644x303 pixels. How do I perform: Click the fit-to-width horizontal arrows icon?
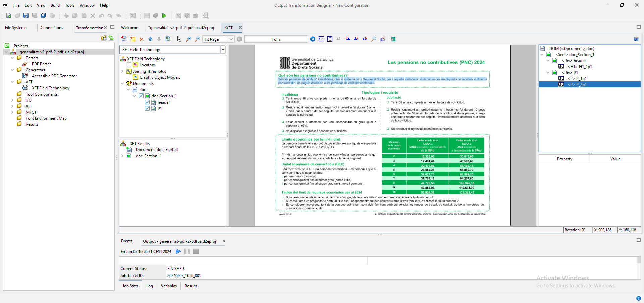coord(321,39)
